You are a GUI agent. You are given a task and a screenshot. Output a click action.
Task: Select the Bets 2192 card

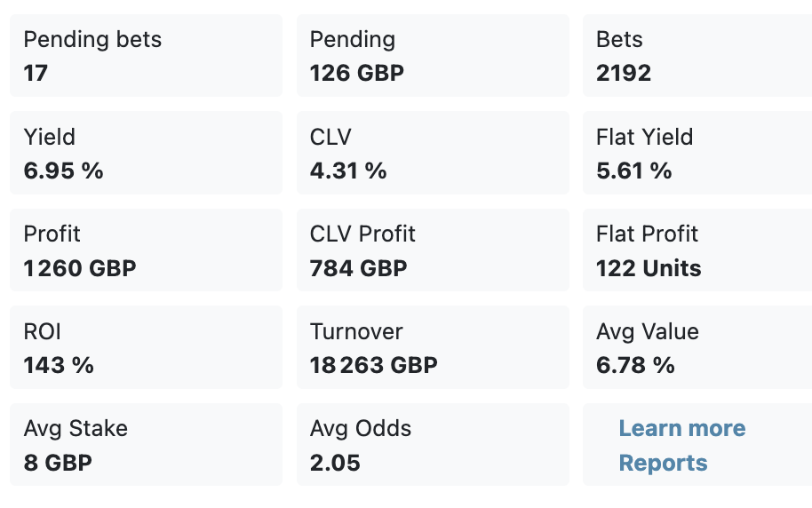[697, 55]
